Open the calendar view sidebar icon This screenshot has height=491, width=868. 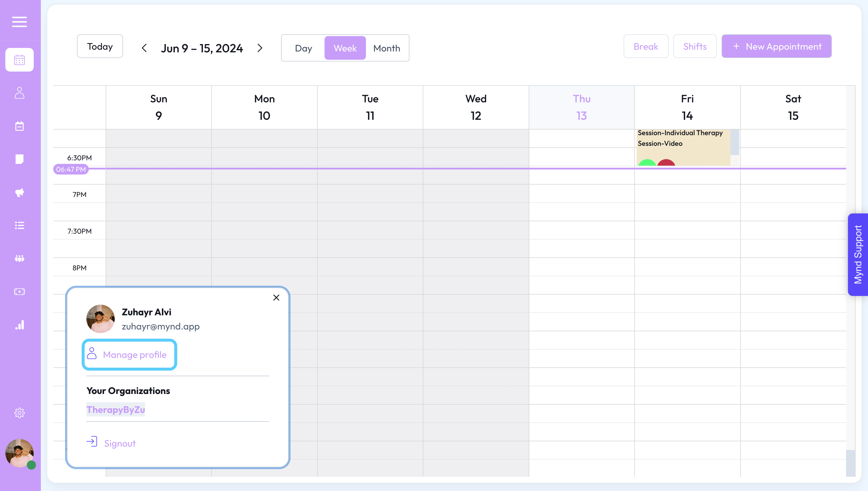(x=20, y=60)
